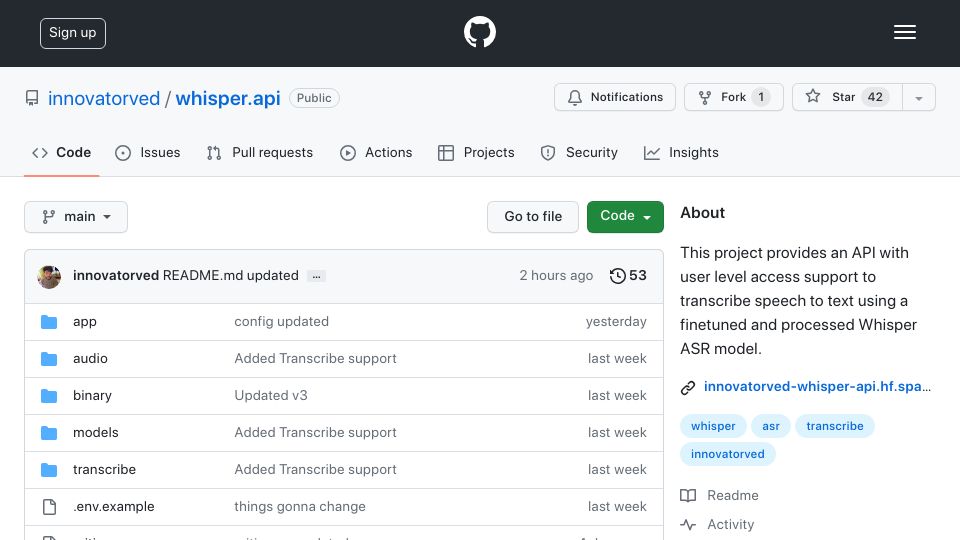Open the Pull requests tab
Image resolution: width=960 pixels, height=540 pixels.
pyautogui.click(x=260, y=152)
